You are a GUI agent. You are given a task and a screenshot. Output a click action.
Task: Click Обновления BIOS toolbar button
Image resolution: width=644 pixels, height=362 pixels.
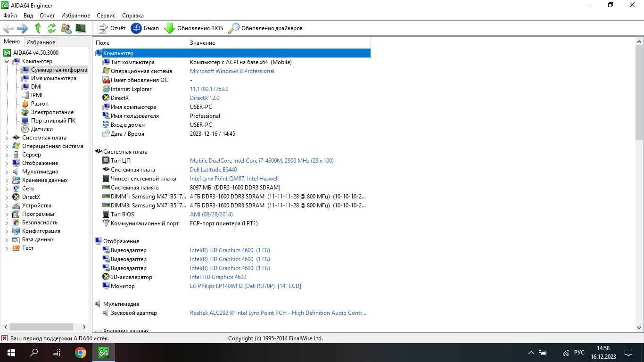click(x=194, y=28)
